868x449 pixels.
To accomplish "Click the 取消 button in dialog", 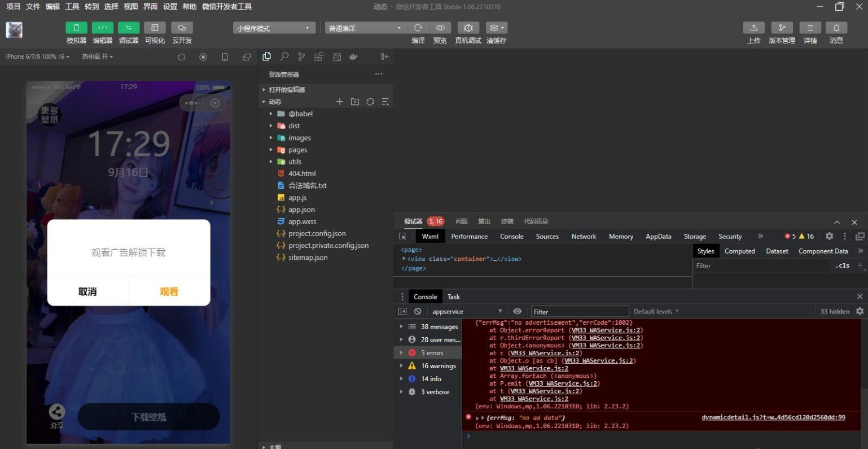I will (87, 291).
